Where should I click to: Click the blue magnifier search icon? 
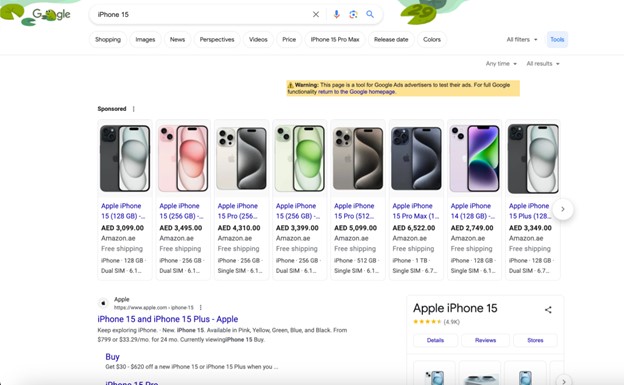click(x=370, y=14)
